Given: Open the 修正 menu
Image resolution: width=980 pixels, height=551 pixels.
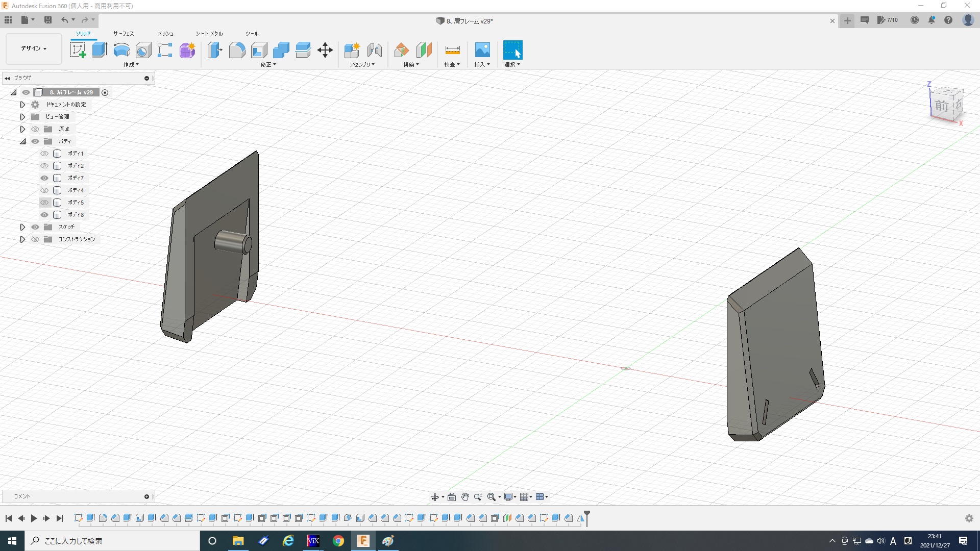Looking at the screenshot, I should pos(268,65).
